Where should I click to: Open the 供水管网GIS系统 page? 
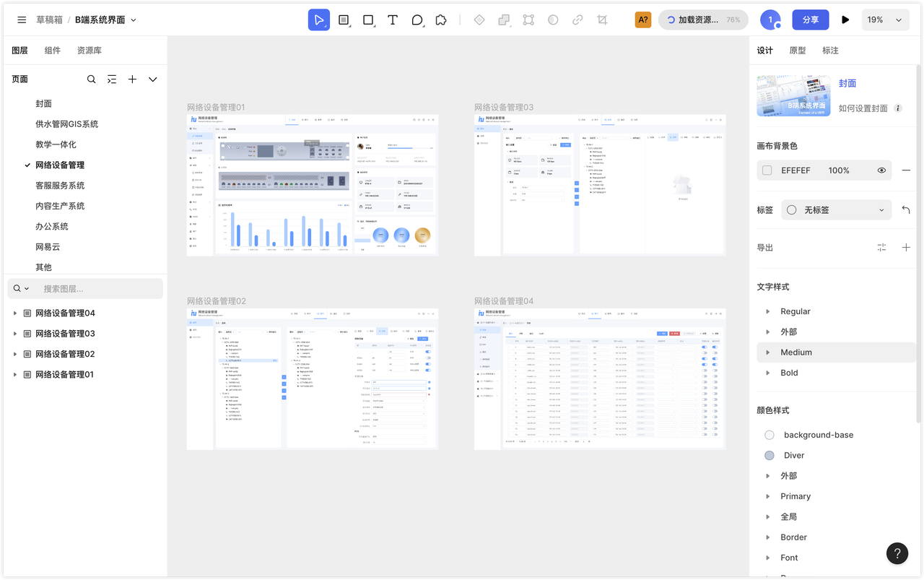(x=67, y=124)
